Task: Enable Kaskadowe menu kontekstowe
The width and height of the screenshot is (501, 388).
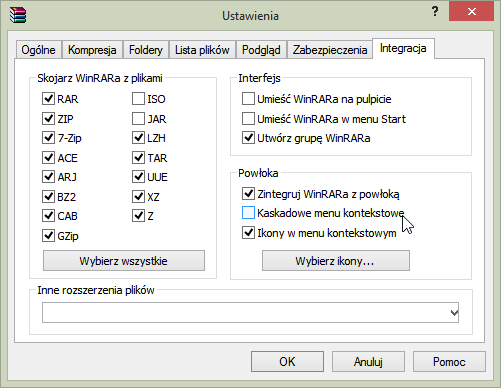Action: pyautogui.click(x=248, y=213)
